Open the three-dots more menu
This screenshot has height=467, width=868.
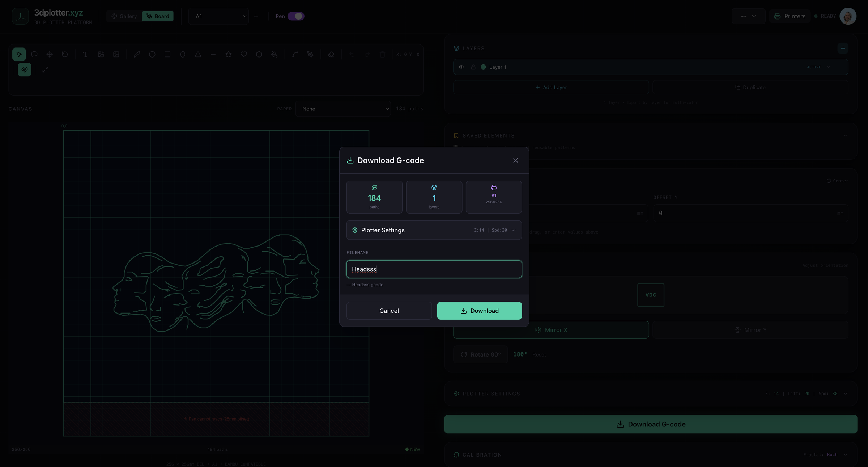[748, 16]
